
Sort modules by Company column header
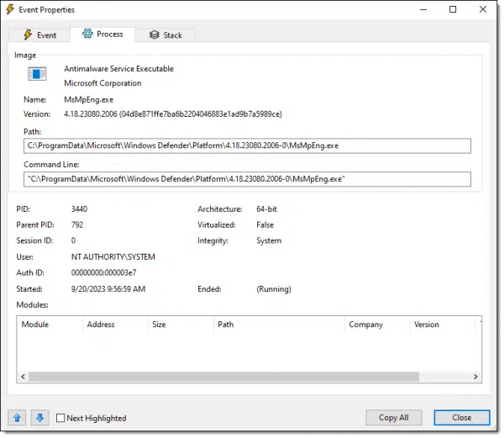377,325
